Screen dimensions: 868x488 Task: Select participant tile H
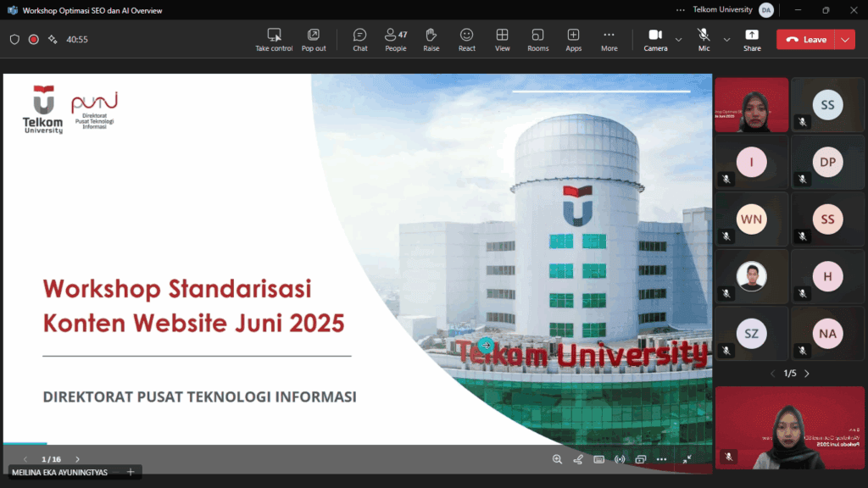click(827, 276)
